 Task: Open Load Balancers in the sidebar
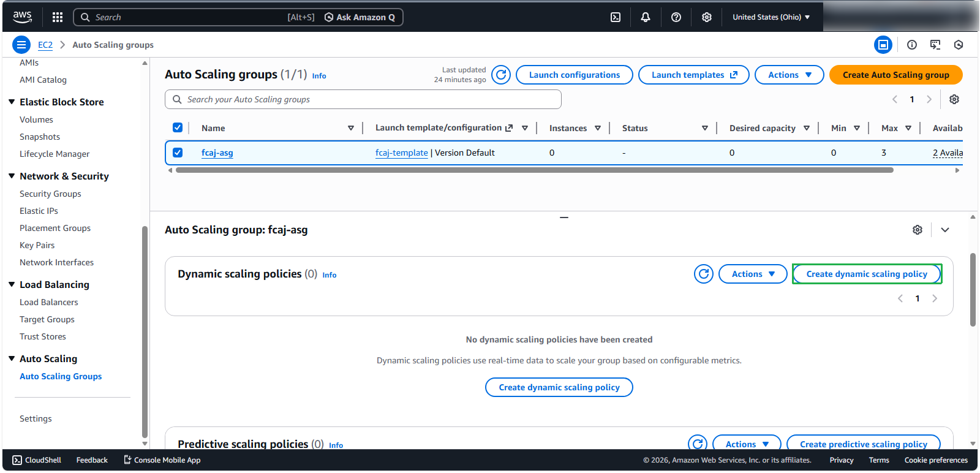click(x=49, y=302)
